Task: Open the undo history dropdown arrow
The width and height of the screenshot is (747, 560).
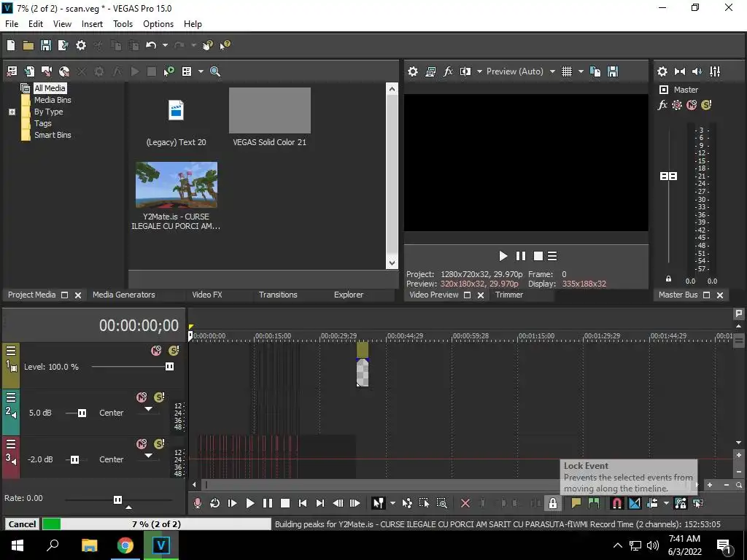Action: pyautogui.click(x=165, y=45)
